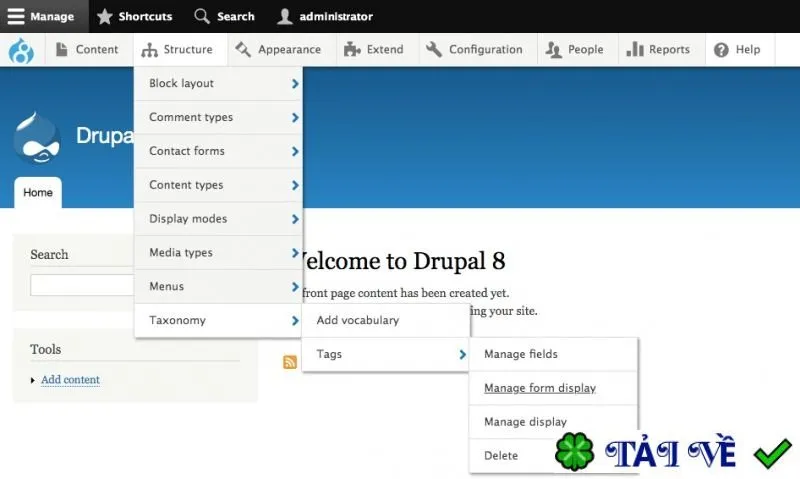This screenshot has width=800, height=479.
Task: Click the Drupal site logo
Action: (37, 138)
